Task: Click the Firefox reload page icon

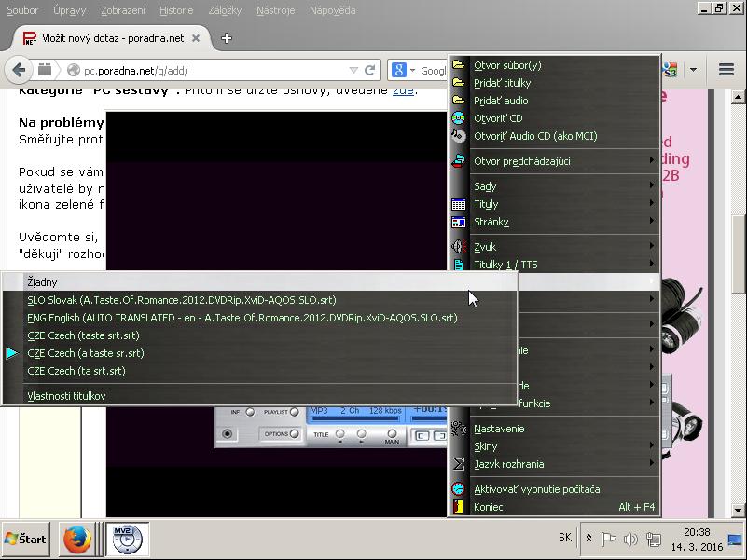Action: tap(370, 70)
